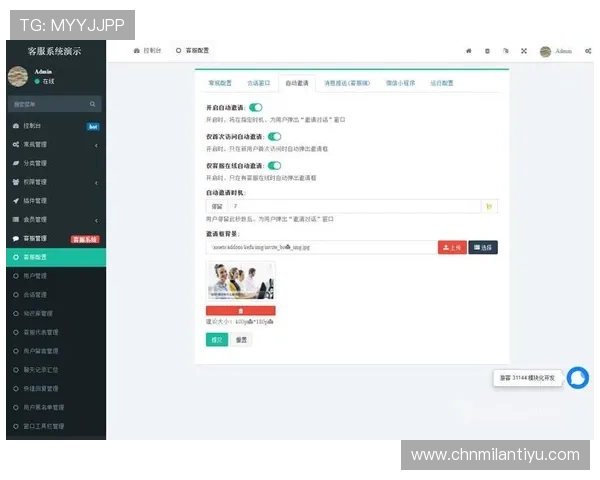Image resolution: width=600 pixels, height=480 pixels.
Task: Click the 客服管理 sidebar item
Action: pos(56,238)
